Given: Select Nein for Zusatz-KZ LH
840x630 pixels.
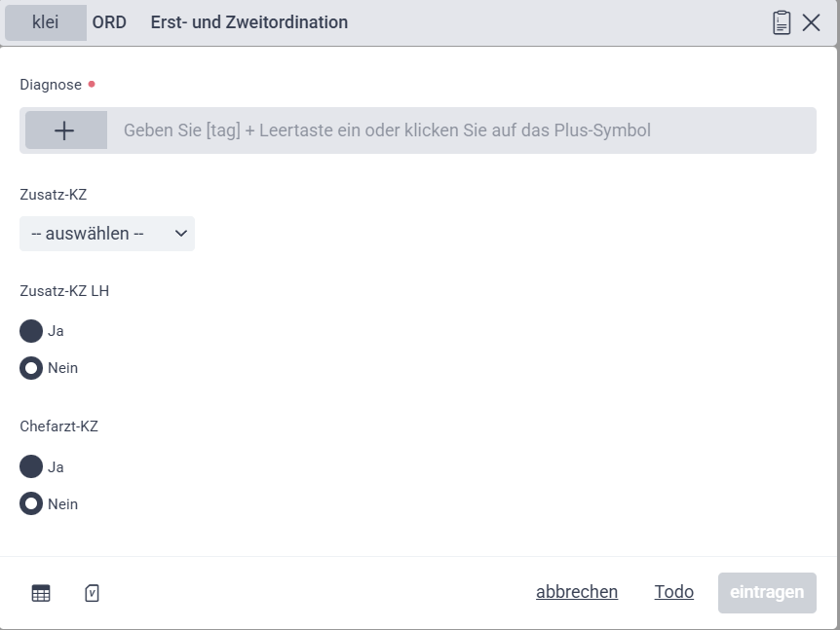Looking at the screenshot, I should pos(31,368).
